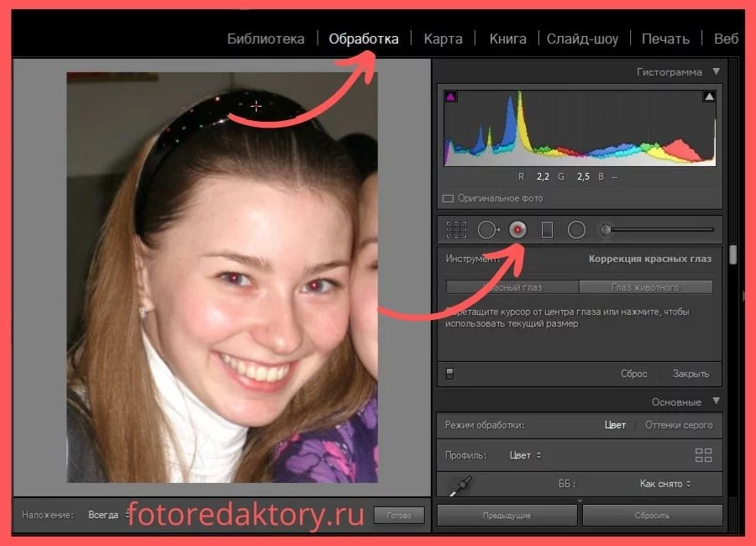Select the Graduated Filter tool icon
This screenshot has width=756, height=546.
(547, 229)
